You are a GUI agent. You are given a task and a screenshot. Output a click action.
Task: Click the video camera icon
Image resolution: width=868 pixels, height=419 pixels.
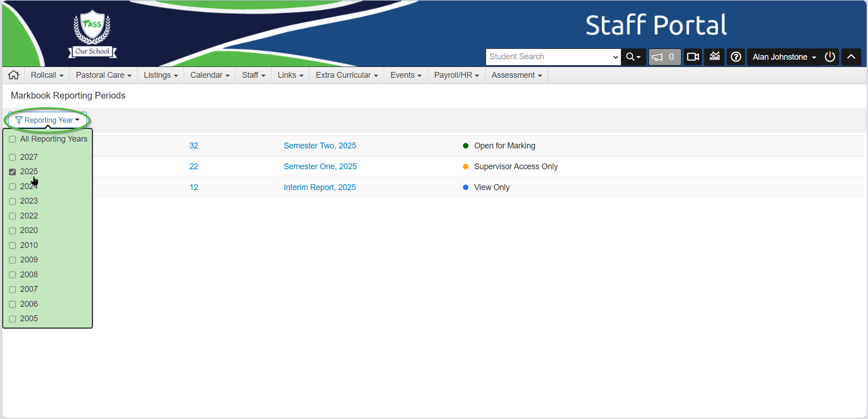pos(692,57)
